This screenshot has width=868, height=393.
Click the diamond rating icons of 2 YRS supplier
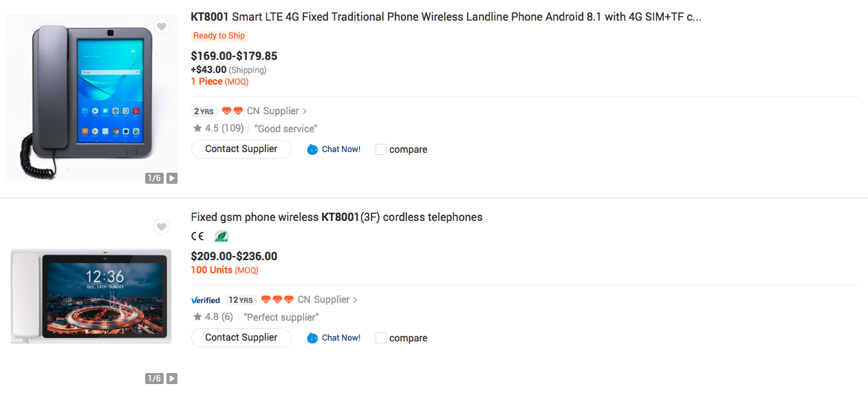pyautogui.click(x=232, y=111)
